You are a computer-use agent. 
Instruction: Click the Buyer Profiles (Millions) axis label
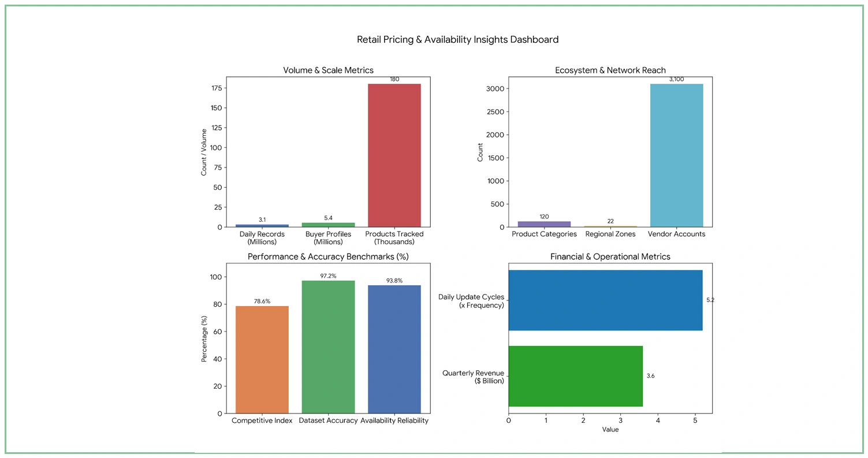pyautogui.click(x=328, y=238)
